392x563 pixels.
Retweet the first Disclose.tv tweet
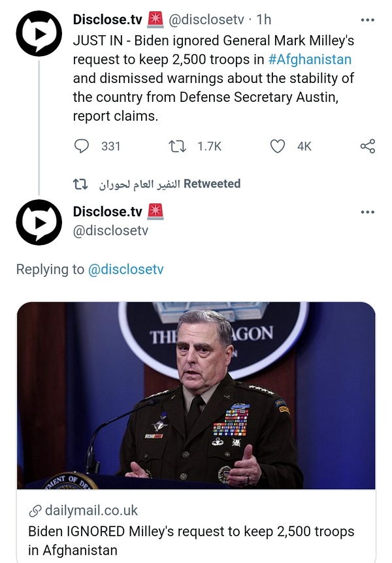coord(178,146)
